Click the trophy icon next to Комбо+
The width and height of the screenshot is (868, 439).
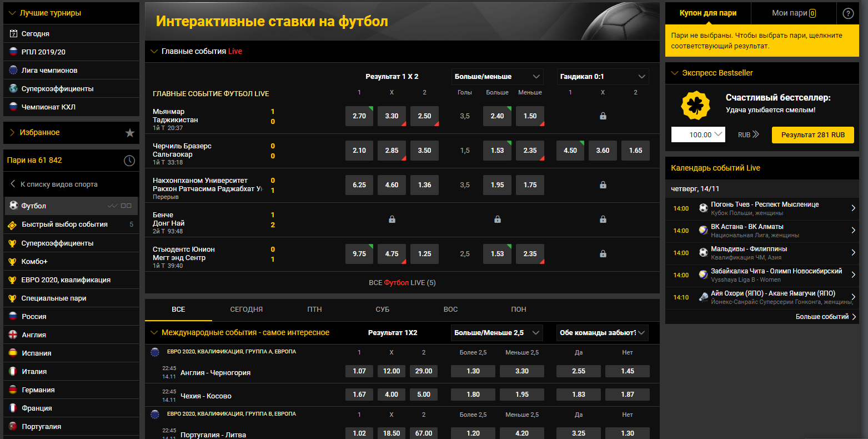(x=13, y=261)
